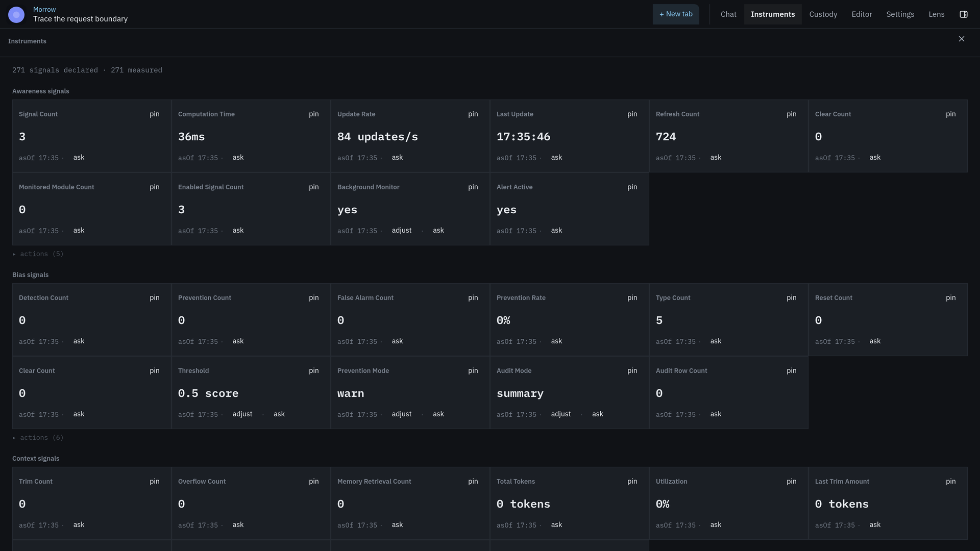
Task: Switch to the Chat tab
Action: click(x=728, y=14)
